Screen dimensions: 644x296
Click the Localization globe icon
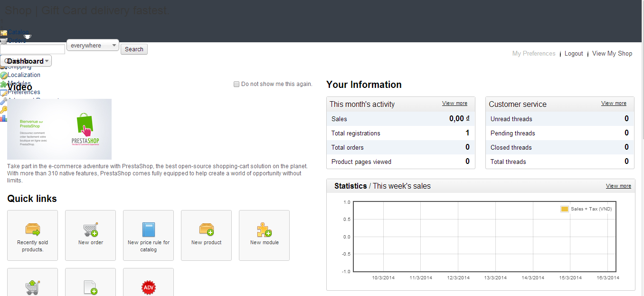pyautogui.click(x=4, y=75)
